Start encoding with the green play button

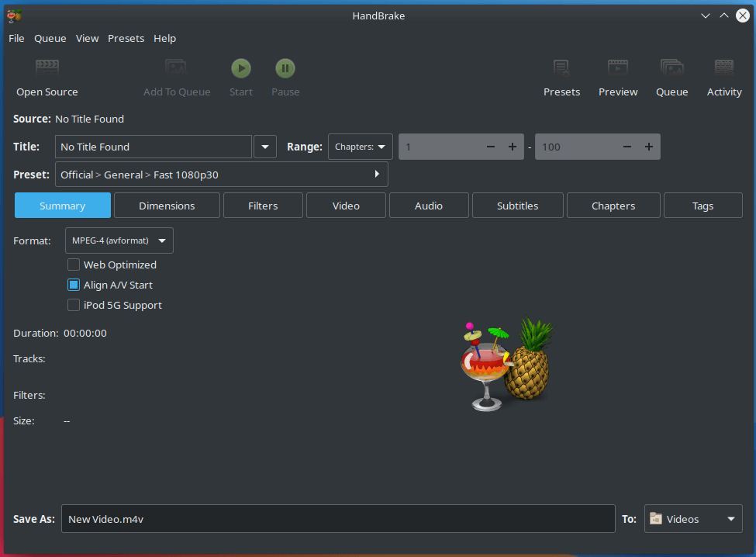pos(241,68)
